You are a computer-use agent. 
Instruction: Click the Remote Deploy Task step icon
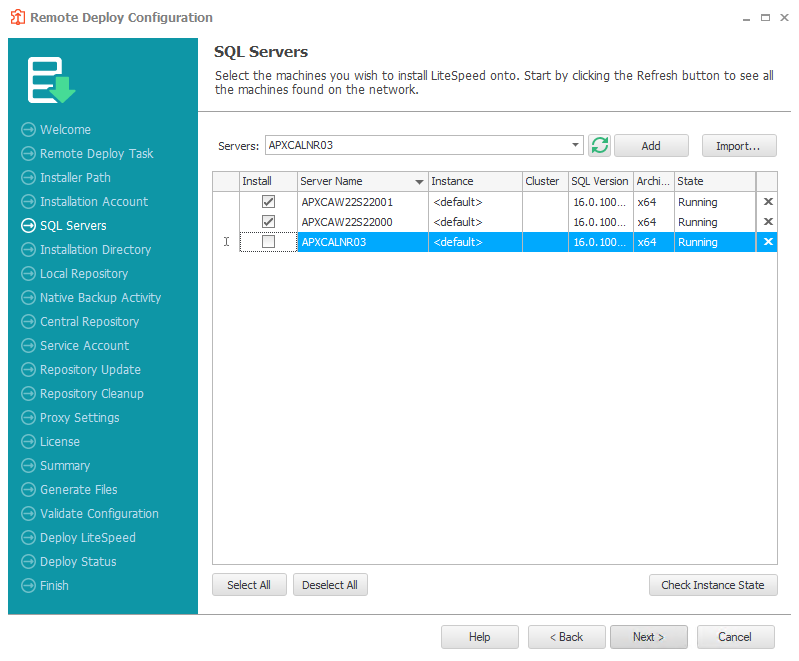[x=29, y=153]
